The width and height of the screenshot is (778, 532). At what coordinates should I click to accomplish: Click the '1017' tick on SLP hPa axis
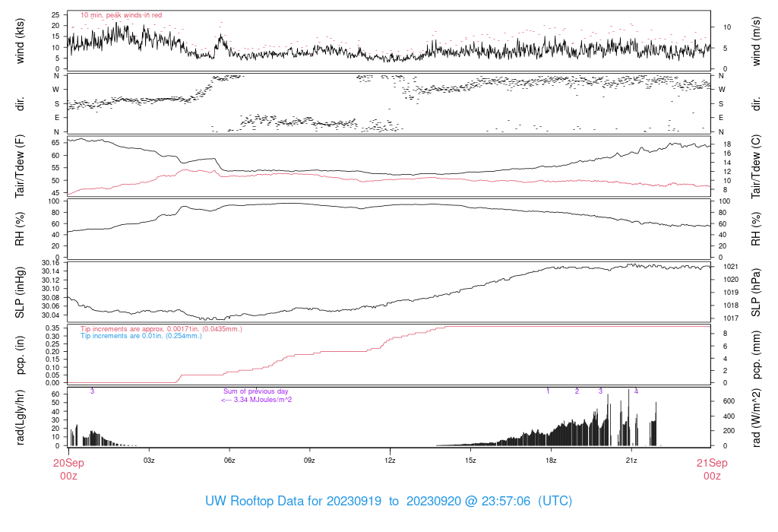point(731,318)
